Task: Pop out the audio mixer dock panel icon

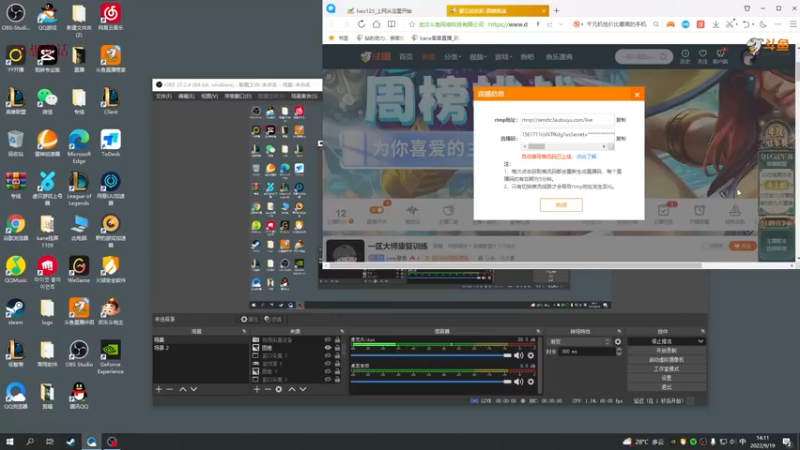Action: [538, 331]
